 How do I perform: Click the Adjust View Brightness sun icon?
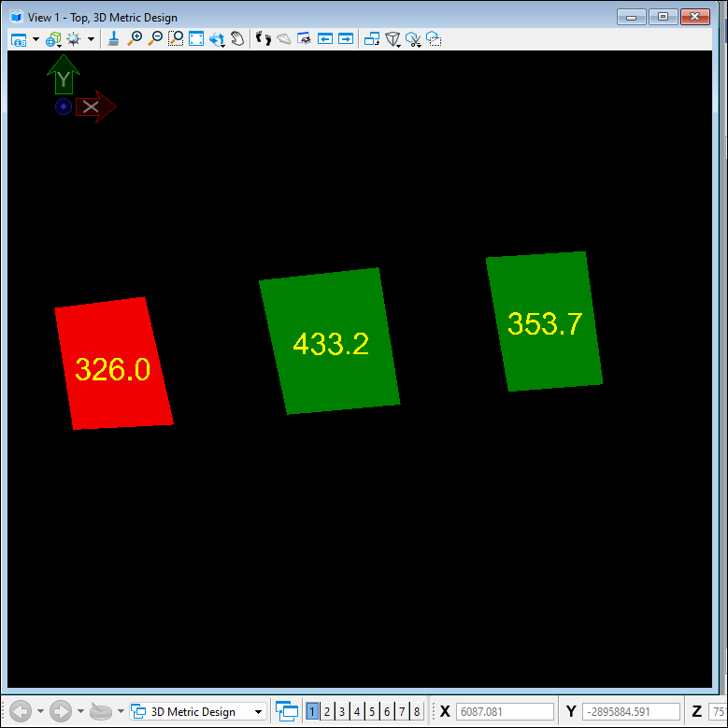point(74,39)
